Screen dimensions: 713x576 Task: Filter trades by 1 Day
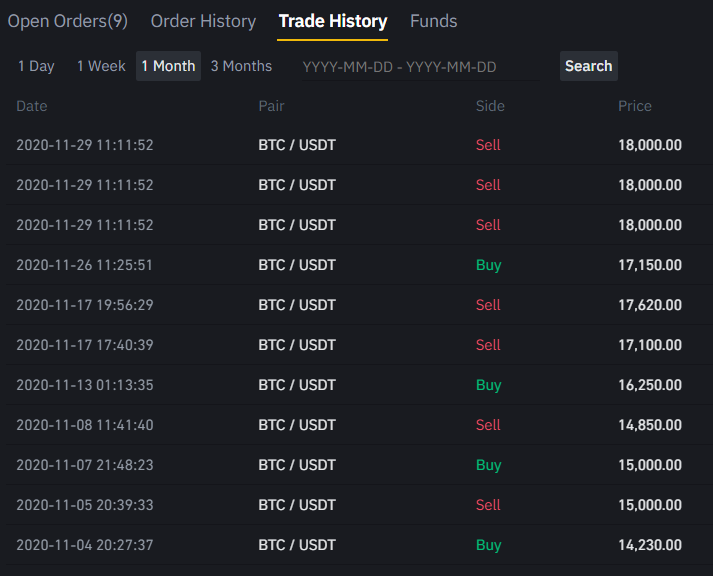[x=36, y=66]
